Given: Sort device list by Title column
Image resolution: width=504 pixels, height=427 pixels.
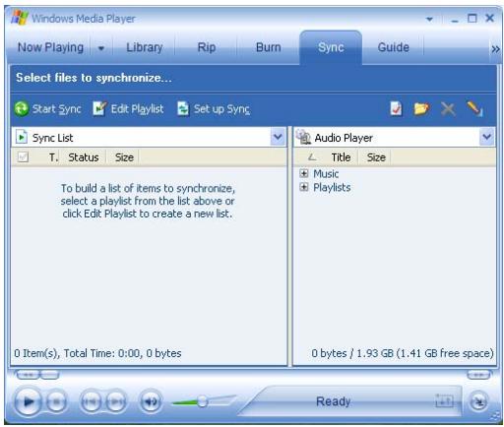Looking at the screenshot, I should [341, 157].
